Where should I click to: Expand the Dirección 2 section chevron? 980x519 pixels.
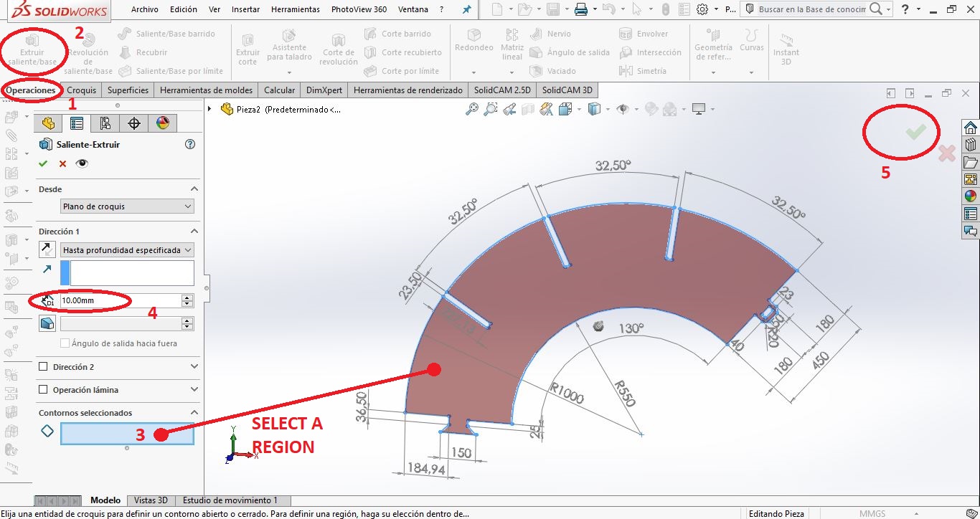click(194, 367)
